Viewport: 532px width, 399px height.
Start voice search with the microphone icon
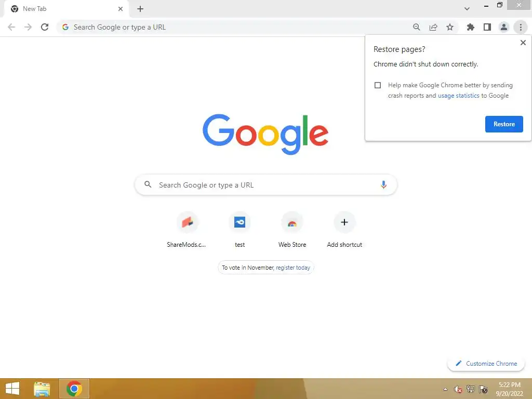point(383,185)
